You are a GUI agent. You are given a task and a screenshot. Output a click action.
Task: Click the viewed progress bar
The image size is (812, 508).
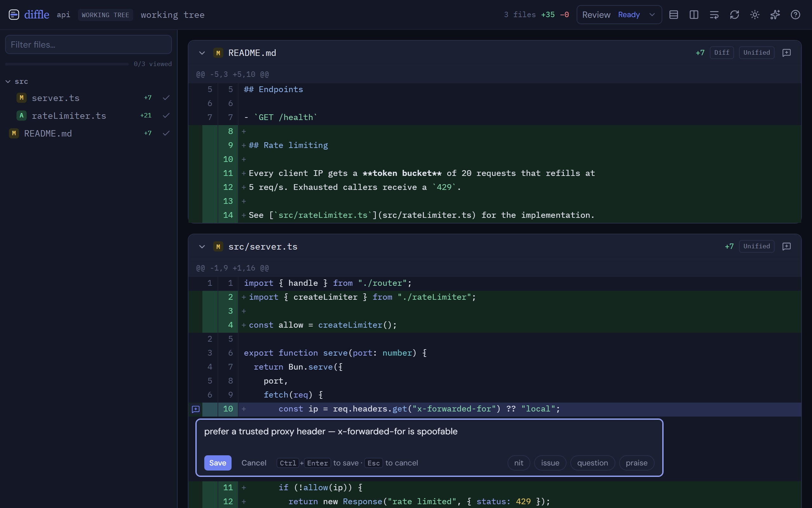[67, 64]
